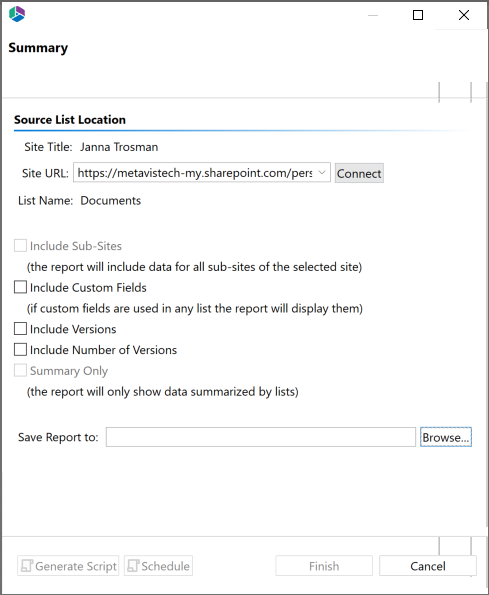Image resolution: width=489 pixels, height=595 pixels.
Task: Browse for report save location
Action: pyautogui.click(x=446, y=437)
